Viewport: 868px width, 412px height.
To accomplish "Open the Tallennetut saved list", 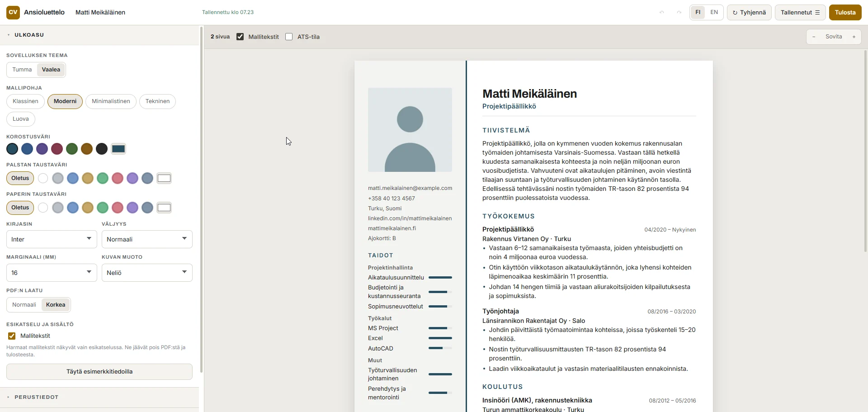I will tap(800, 13).
